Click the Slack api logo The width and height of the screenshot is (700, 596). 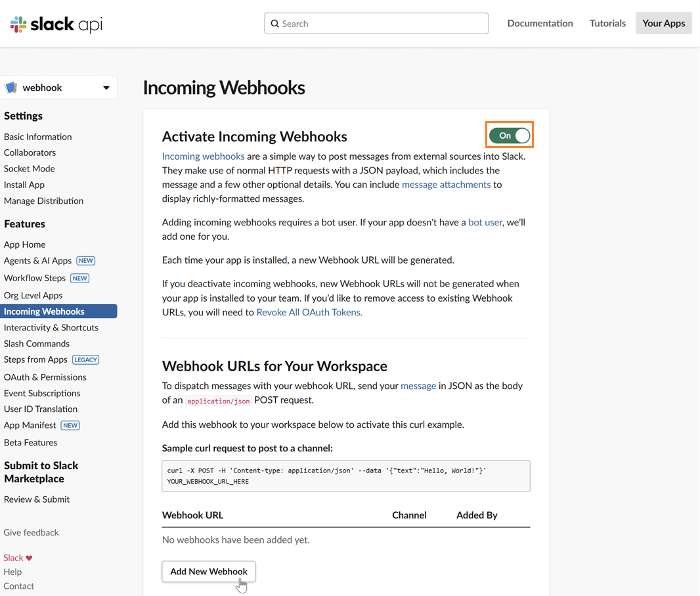click(55, 24)
